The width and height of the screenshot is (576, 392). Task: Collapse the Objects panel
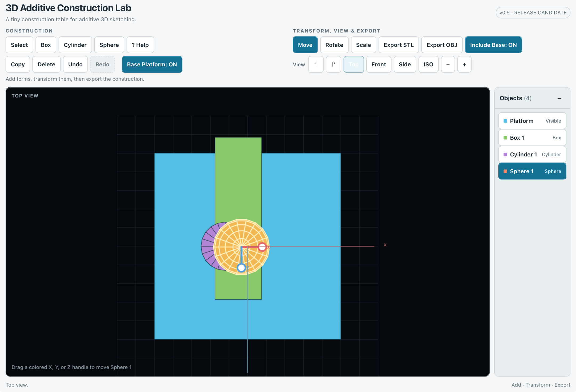coord(559,98)
